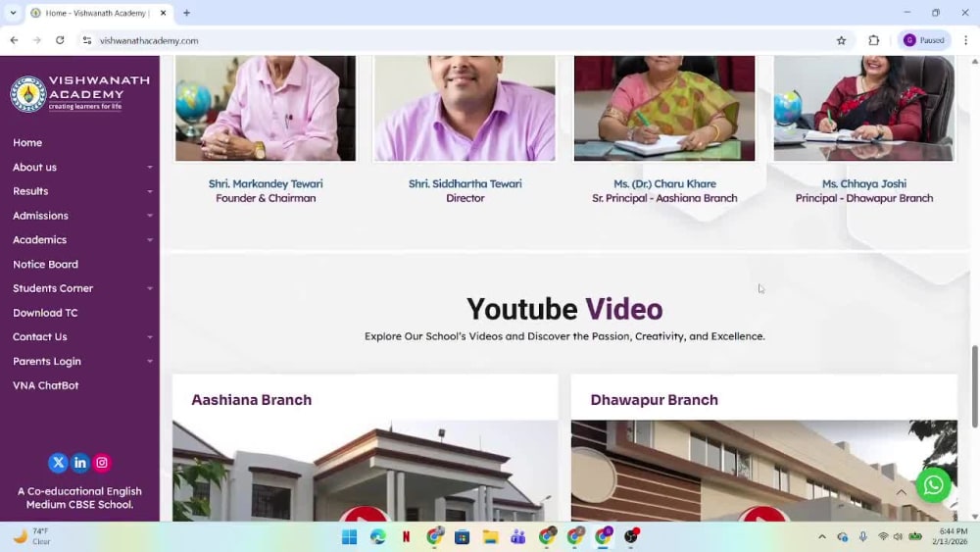980x552 pixels.
Task: Open the weather widget showing 74°F
Action: pos(32,536)
